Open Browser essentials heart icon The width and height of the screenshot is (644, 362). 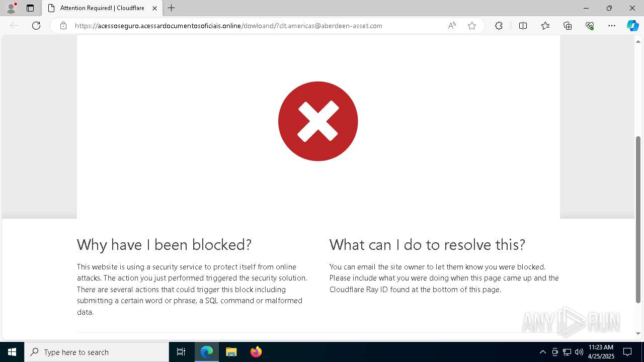(590, 26)
